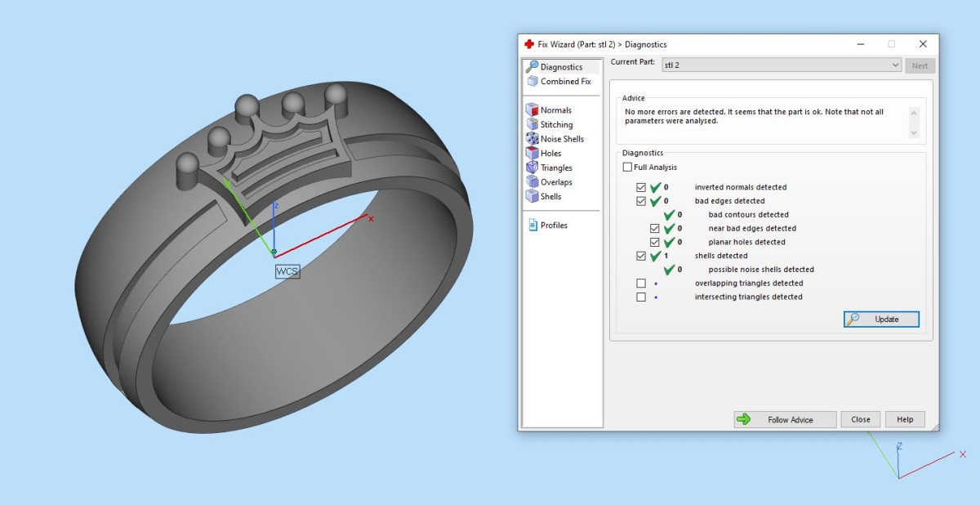980x505 pixels.
Task: Open the Help button
Action: click(905, 419)
